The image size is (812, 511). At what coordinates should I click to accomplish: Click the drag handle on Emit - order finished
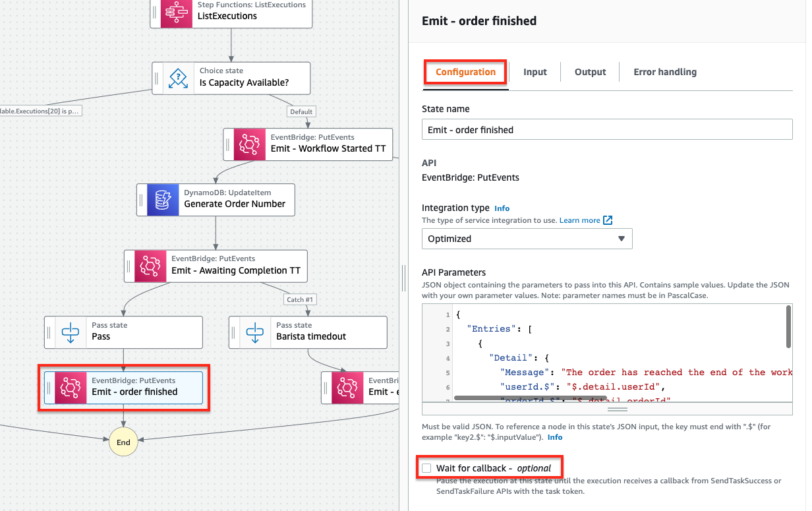point(49,387)
